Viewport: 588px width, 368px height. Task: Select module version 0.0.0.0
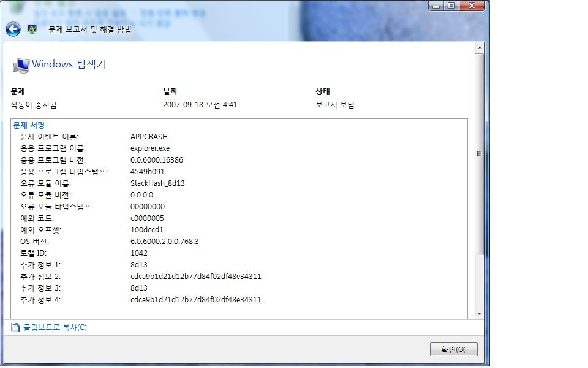click(141, 195)
